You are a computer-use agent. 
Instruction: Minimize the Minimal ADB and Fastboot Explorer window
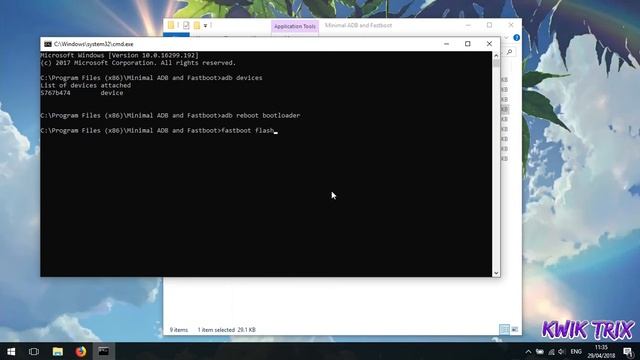pos(468,25)
